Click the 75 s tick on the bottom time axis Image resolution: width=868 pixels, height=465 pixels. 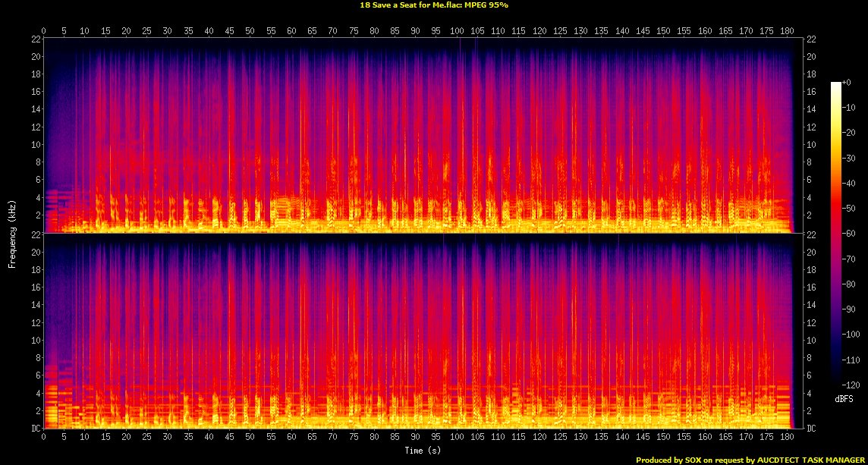click(x=354, y=438)
